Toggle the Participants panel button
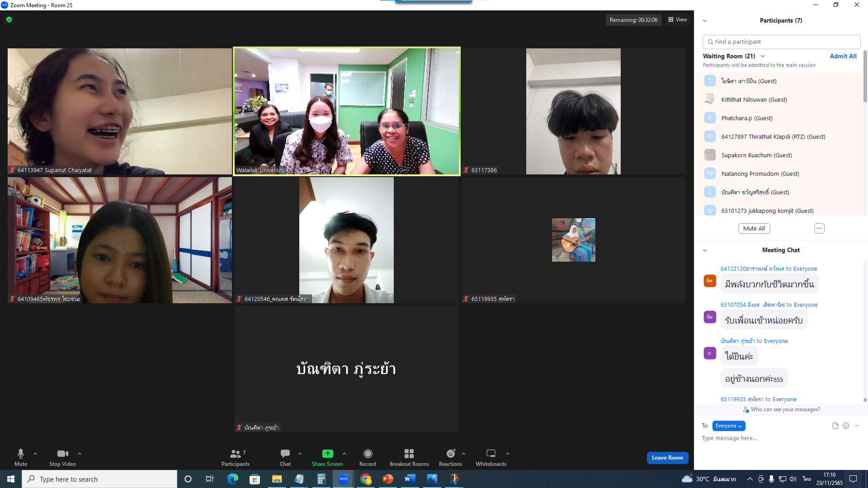This screenshot has height=488, width=868. click(235, 454)
